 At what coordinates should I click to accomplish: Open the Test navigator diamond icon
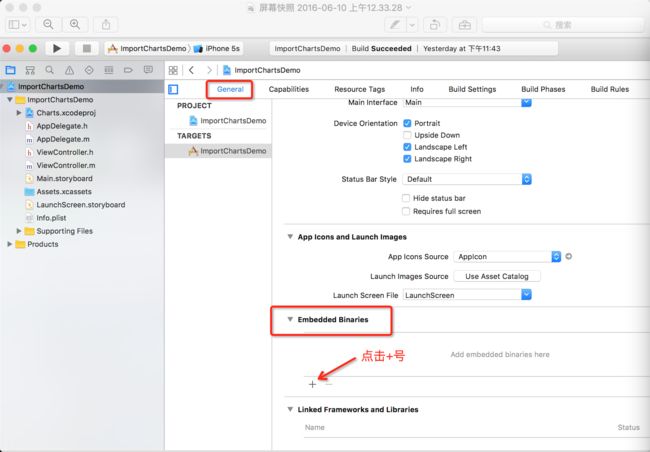point(89,70)
